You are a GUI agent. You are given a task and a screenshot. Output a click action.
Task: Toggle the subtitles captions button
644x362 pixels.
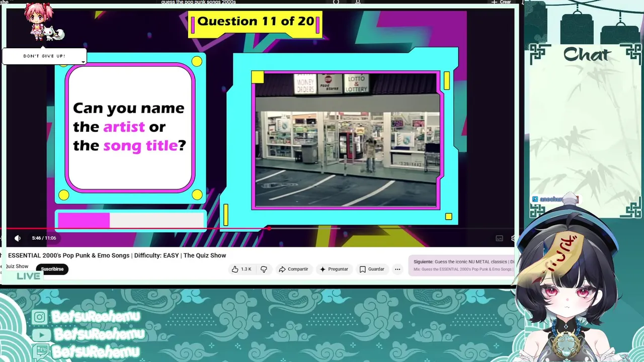[499, 238]
